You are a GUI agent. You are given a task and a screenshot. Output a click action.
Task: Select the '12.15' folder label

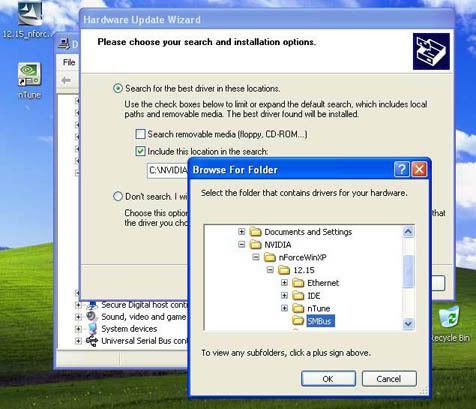pyautogui.click(x=304, y=270)
